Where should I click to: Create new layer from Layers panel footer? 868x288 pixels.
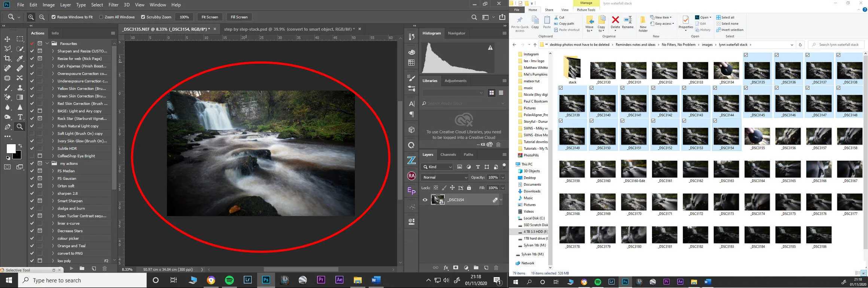[486, 268]
